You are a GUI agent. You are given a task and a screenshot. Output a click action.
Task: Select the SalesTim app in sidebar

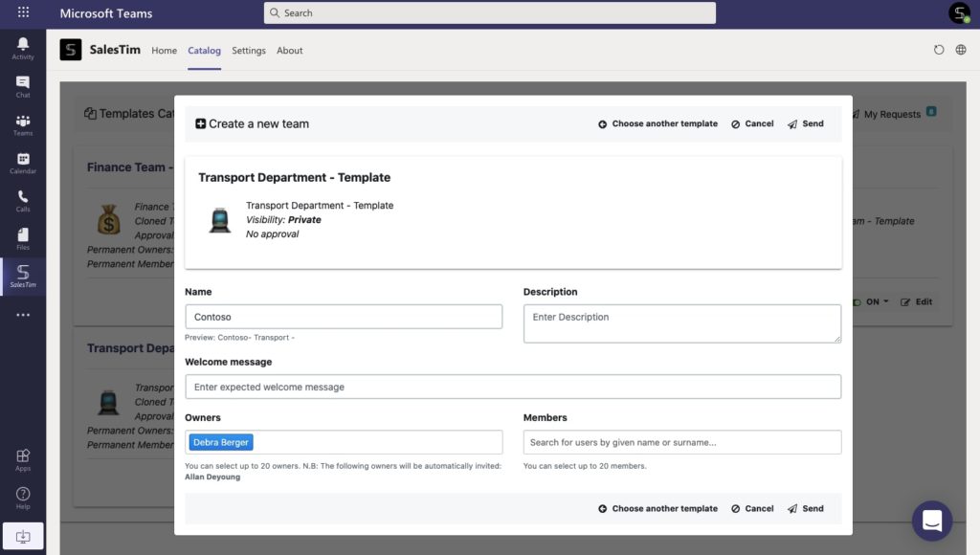[23, 277]
